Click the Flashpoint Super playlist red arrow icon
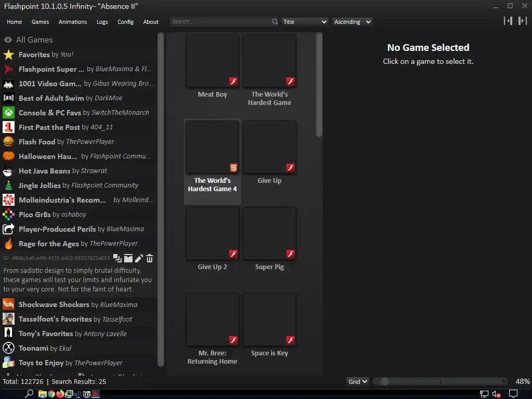The width and height of the screenshot is (532, 399). pos(8,69)
